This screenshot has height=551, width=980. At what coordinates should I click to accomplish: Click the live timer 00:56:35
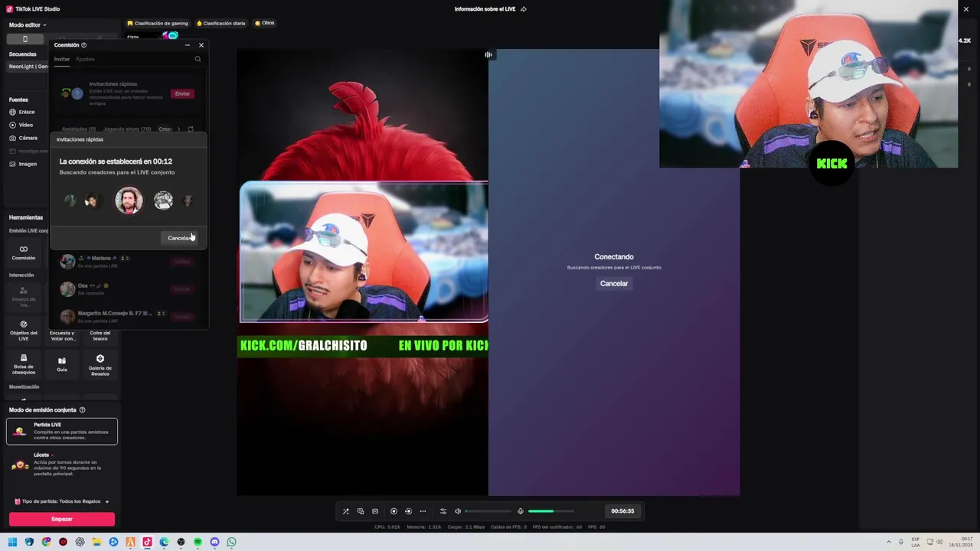tap(622, 511)
